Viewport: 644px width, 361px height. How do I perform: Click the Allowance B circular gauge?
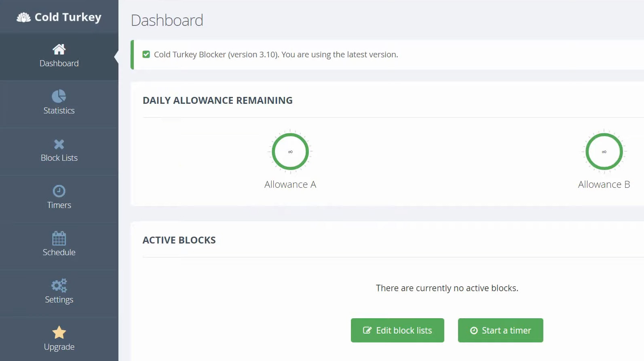click(x=604, y=152)
